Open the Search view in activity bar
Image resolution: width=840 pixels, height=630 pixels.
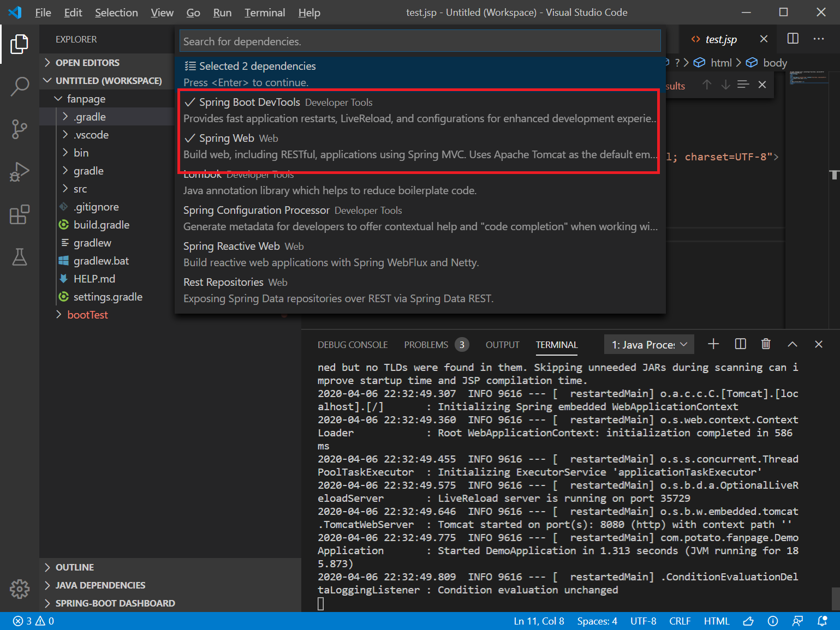click(20, 86)
